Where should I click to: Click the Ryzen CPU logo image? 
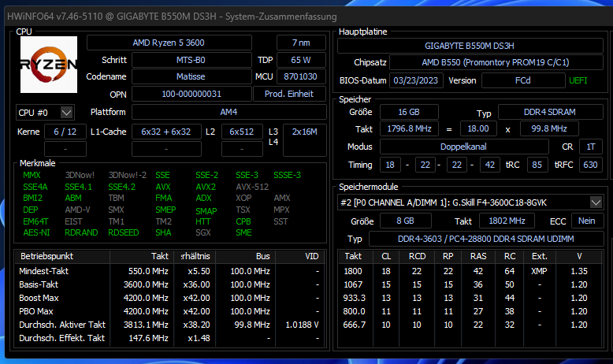pyautogui.click(x=49, y=65)
